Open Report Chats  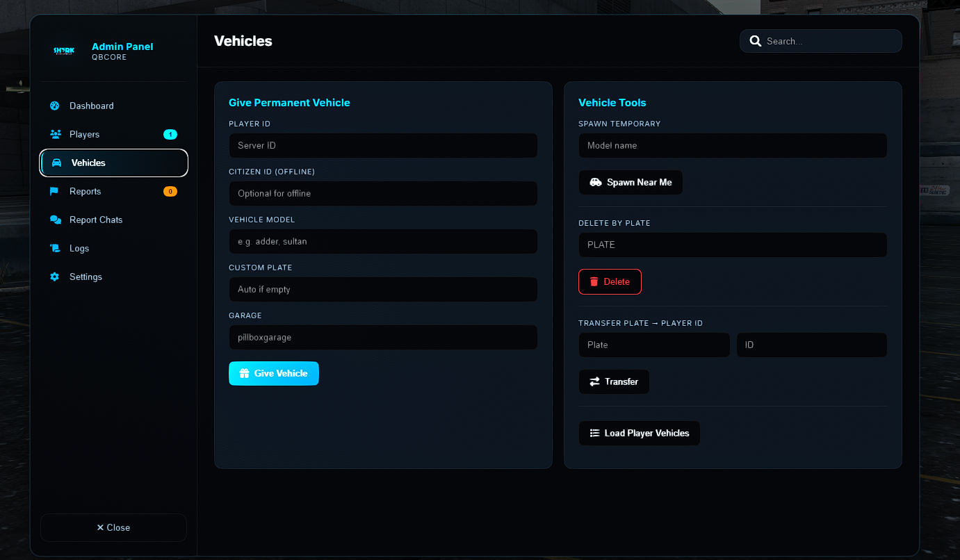114,220
